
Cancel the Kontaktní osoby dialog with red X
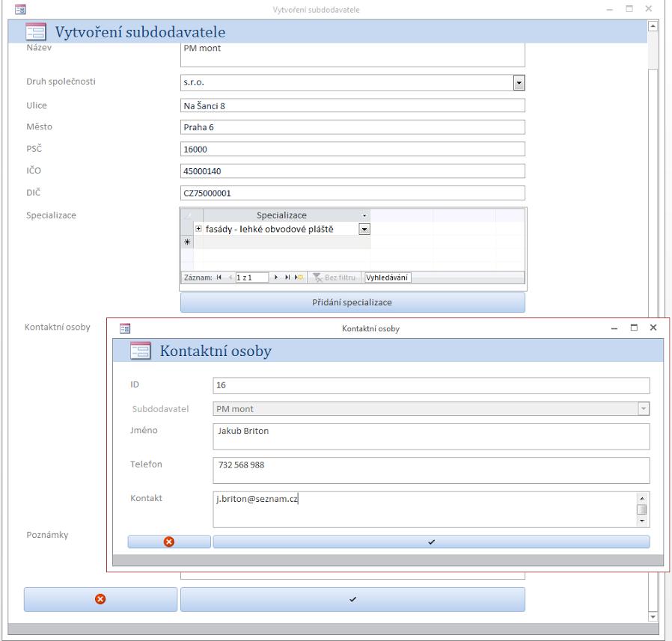pyautogui.click(x=169, y=542)
